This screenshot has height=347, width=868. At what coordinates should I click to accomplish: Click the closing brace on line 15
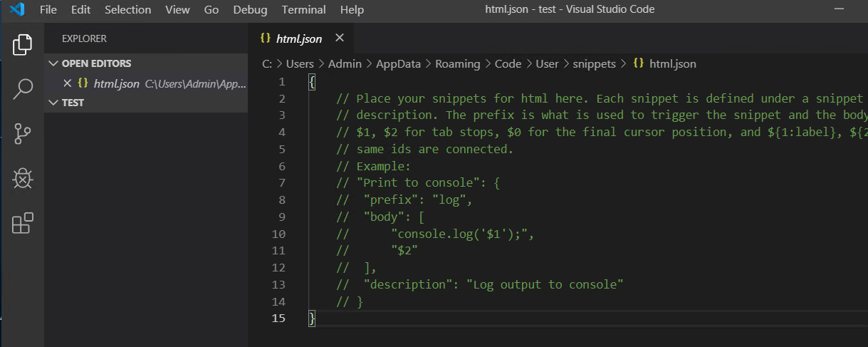312,318
